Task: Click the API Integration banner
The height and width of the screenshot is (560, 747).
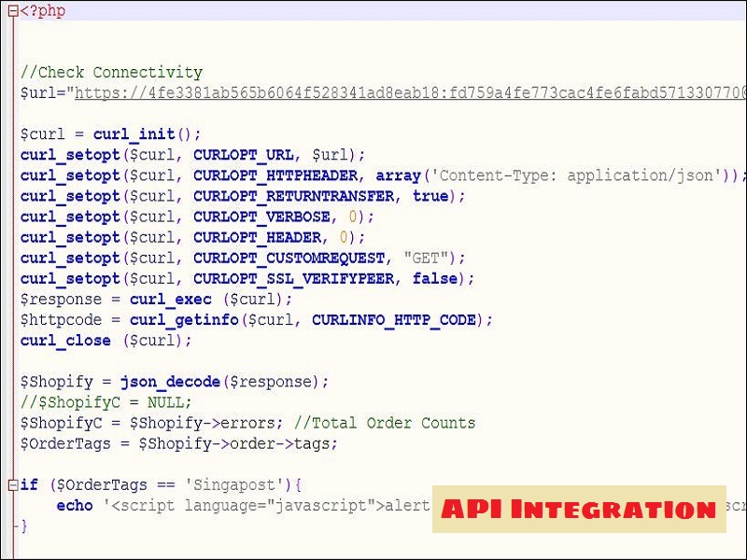Action: pos(578,510)
